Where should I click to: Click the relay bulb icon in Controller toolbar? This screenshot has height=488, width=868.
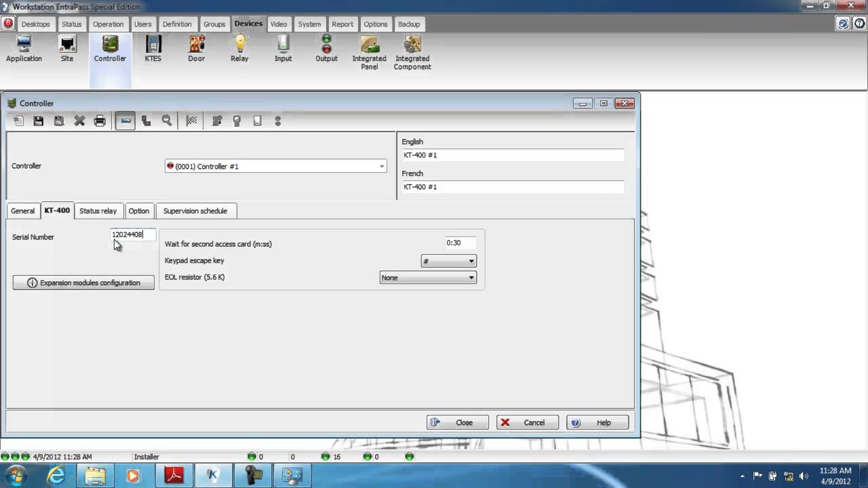click(237, 121)
